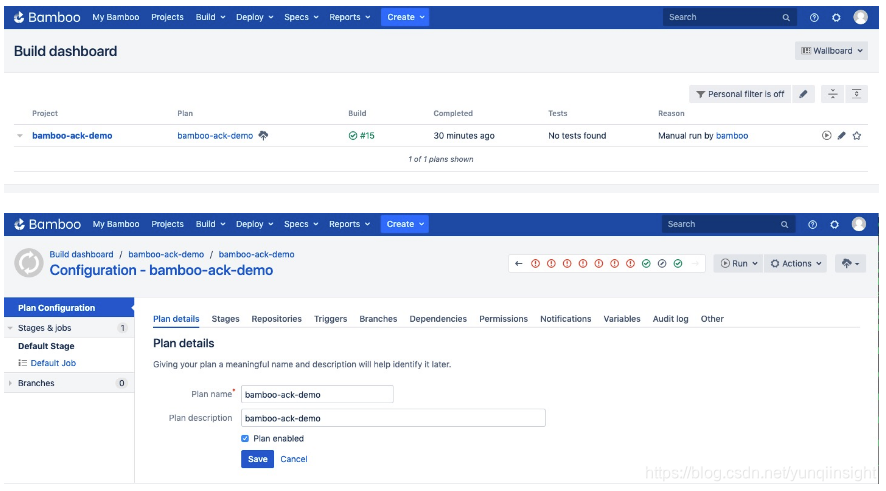Open the grey not-built icon in build history

pos(662,263)
